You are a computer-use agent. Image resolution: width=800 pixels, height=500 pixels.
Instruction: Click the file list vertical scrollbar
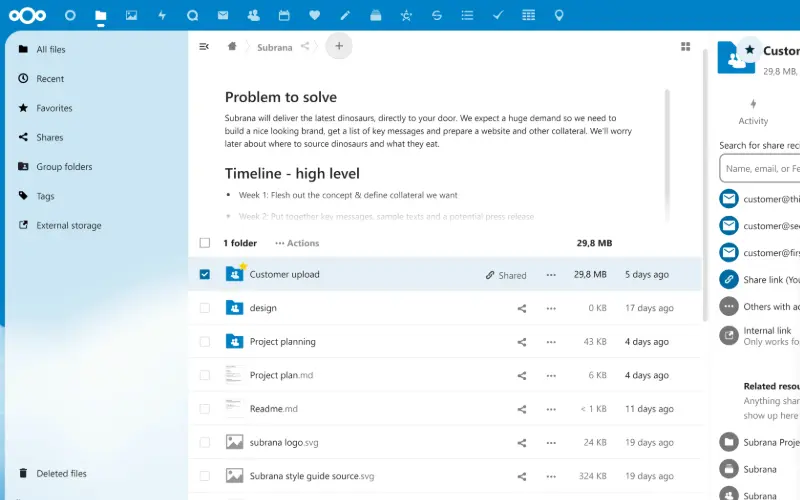pos(706,185)
